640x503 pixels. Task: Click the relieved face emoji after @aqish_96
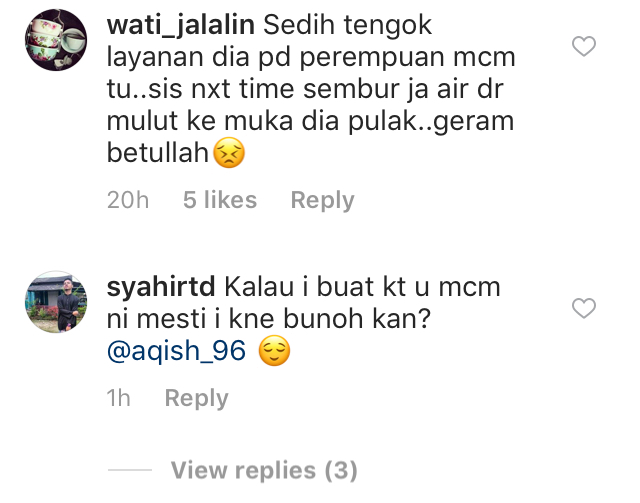tap(275, 350)
